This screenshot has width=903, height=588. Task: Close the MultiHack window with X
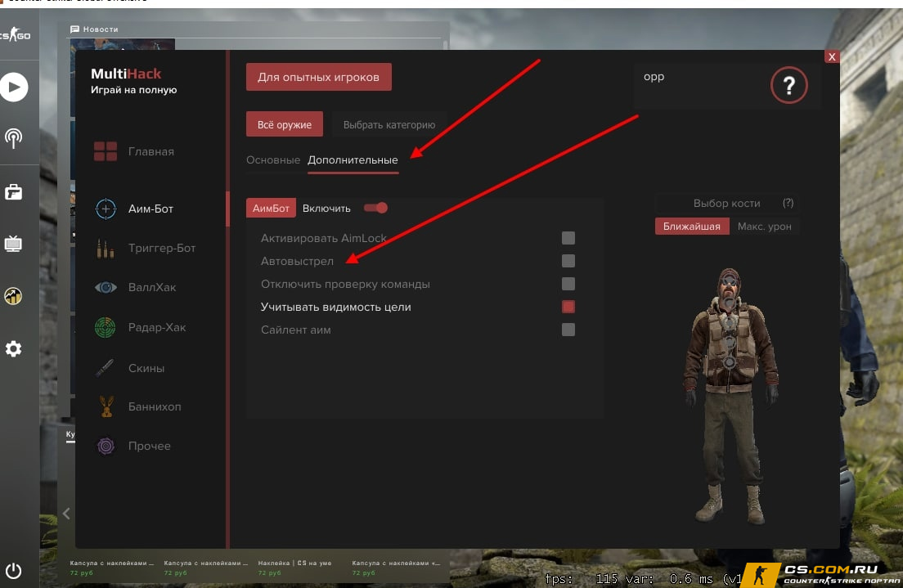pyautogui.click(x=832, y=56)
